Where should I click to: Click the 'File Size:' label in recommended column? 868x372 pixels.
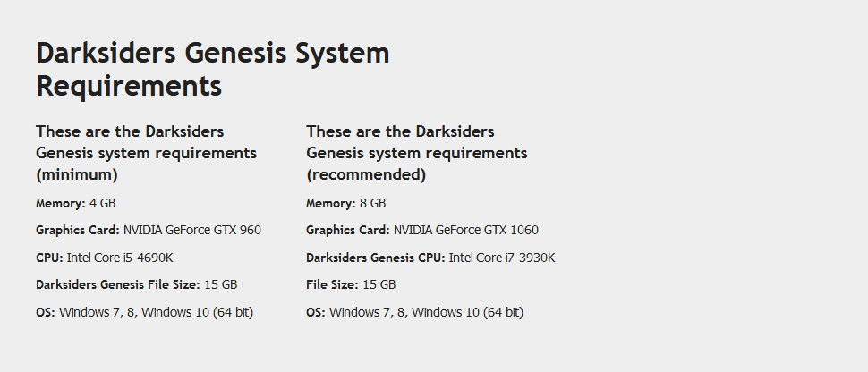click(332, 284)
